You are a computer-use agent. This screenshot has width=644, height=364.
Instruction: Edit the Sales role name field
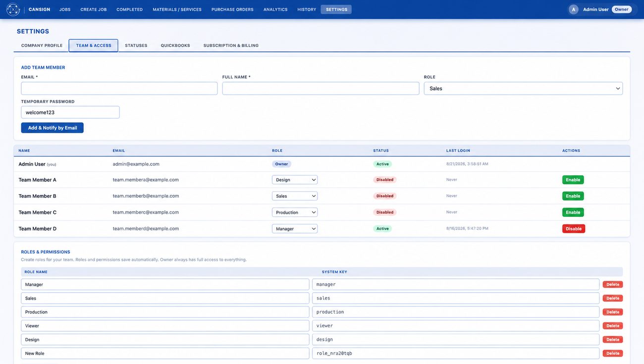pyautogui.click(x=165, y=298)
